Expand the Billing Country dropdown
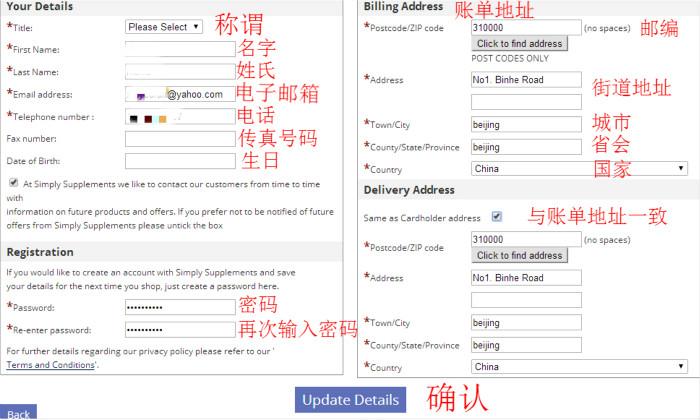 click(x=579, y=169)
